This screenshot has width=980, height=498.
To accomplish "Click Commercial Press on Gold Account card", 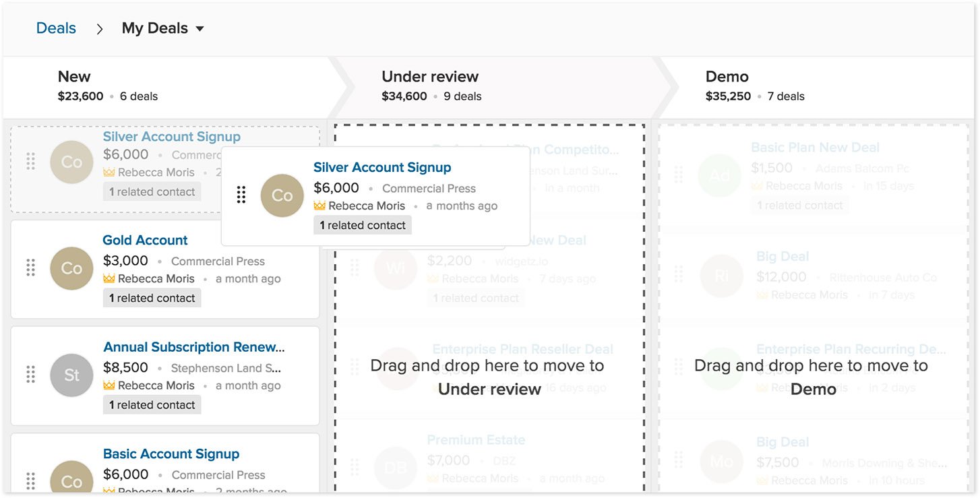I will tap(218, 261).
